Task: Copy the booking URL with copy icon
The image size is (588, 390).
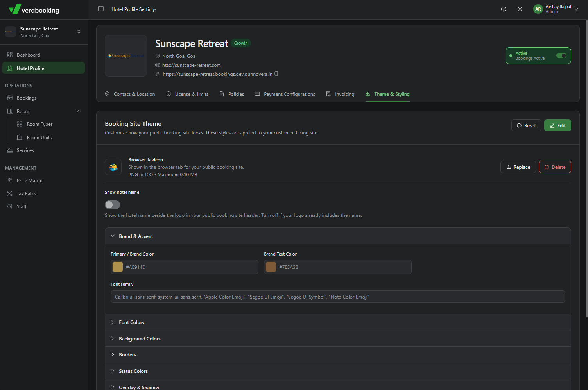Action: click(x=276, y=73)
